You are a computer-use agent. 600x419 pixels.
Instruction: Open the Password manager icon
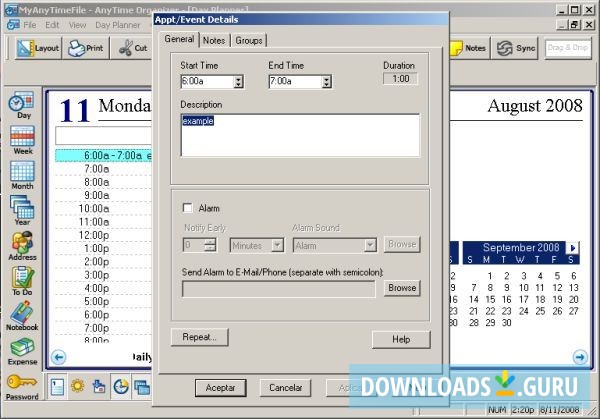22,386
